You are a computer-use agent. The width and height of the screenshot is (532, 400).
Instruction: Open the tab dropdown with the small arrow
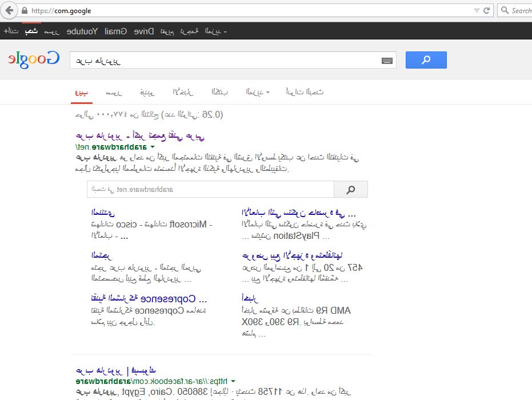258,92
